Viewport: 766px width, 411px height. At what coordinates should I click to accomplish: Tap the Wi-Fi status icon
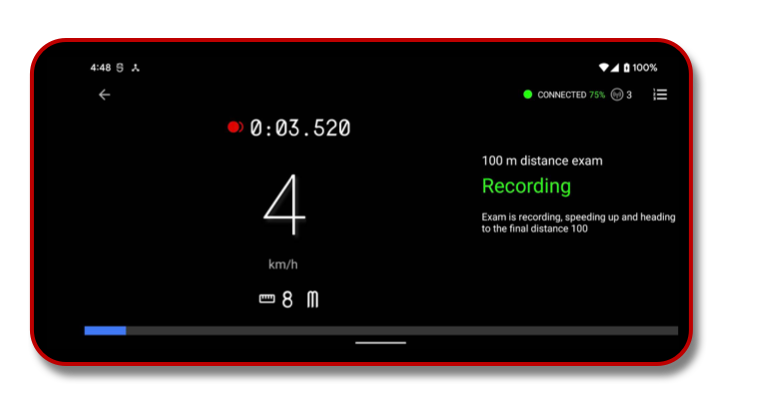click(x=604, y=67)
